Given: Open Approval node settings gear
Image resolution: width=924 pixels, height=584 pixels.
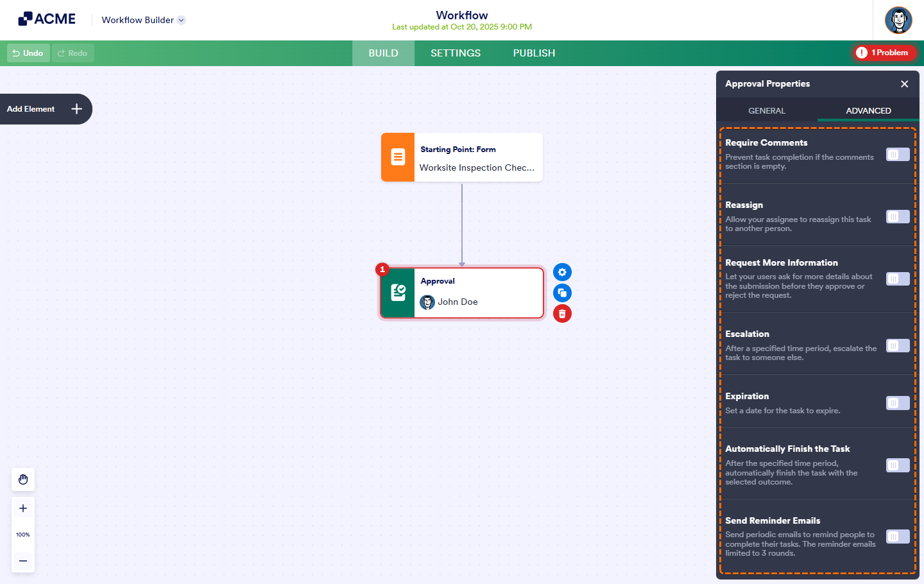Looking at the screenshot, I should pyautogui.click(x=562, y=272).
